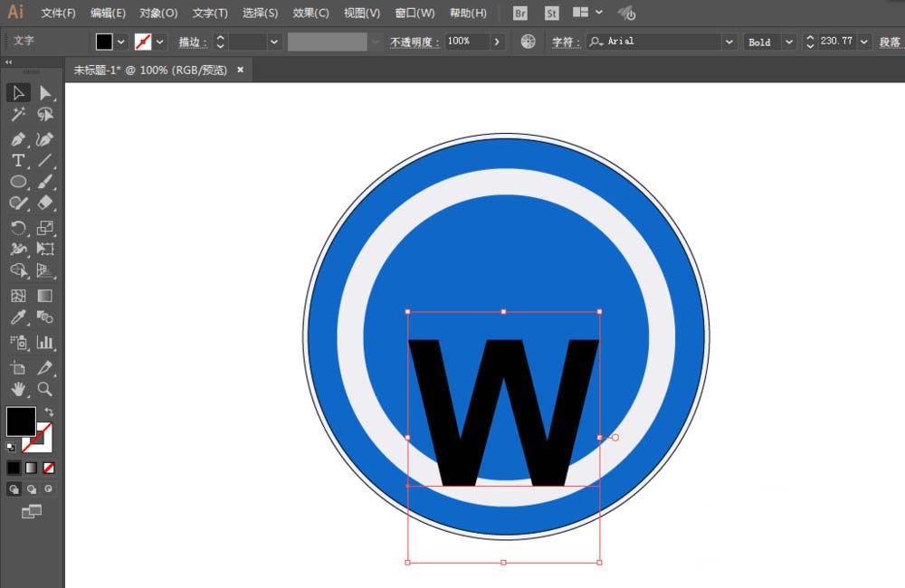Viewport: 905px width, 588px height.
Task: Select the Pen tool
Action: pos(18,139)
